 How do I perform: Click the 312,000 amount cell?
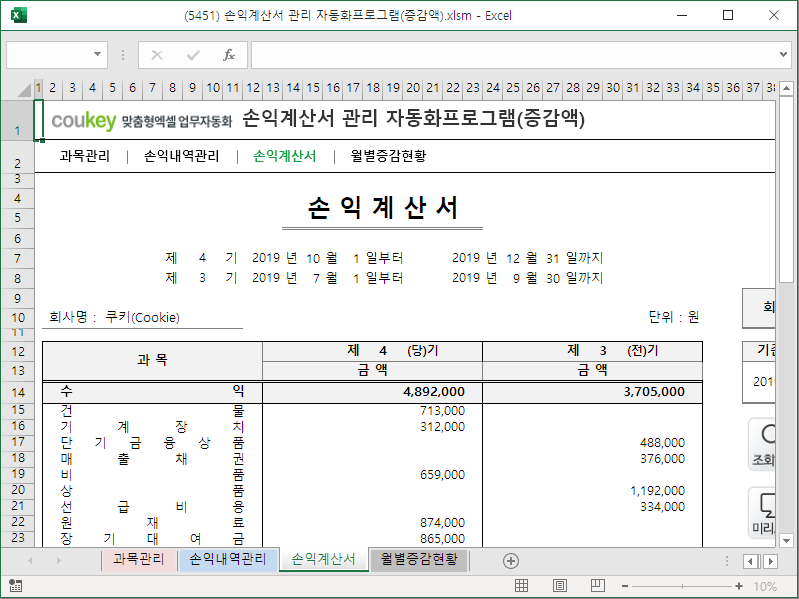pyautogui.click(x=372, y=427)
